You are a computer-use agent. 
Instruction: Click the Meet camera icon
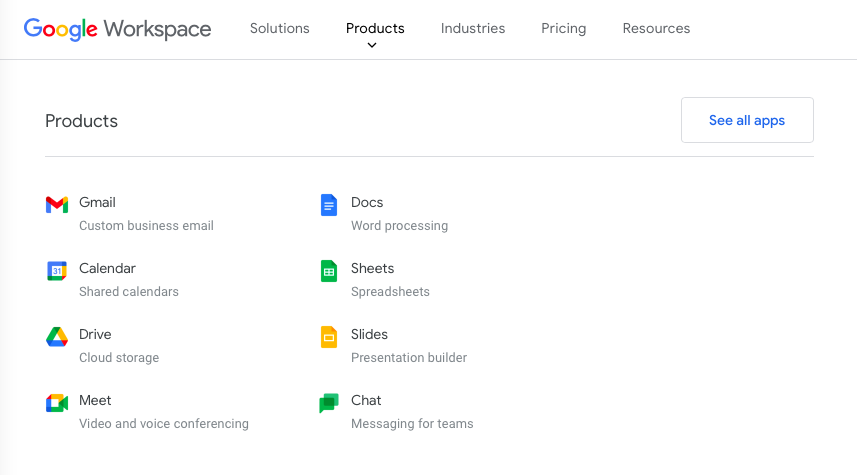coord(57,403)
